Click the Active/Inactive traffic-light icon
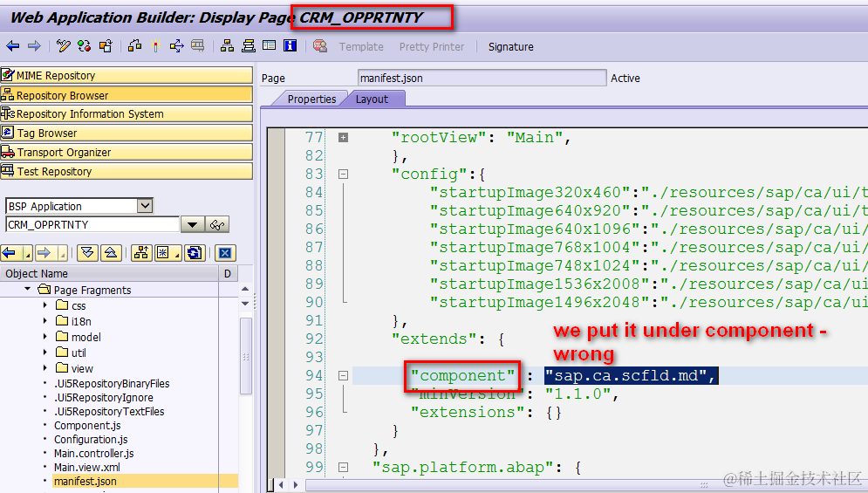Viewport: 868px width, 493px height. [84, 46]
